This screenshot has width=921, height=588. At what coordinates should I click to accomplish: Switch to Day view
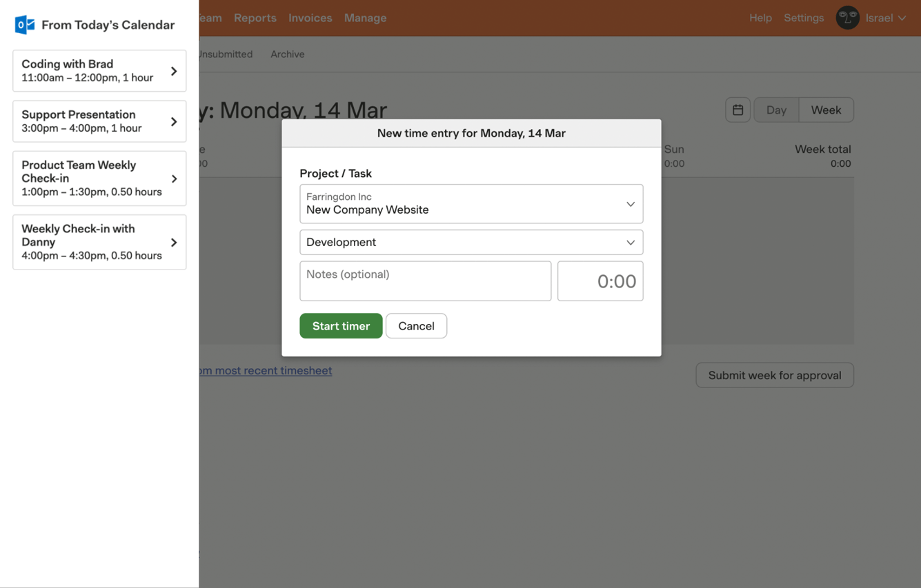775,110
